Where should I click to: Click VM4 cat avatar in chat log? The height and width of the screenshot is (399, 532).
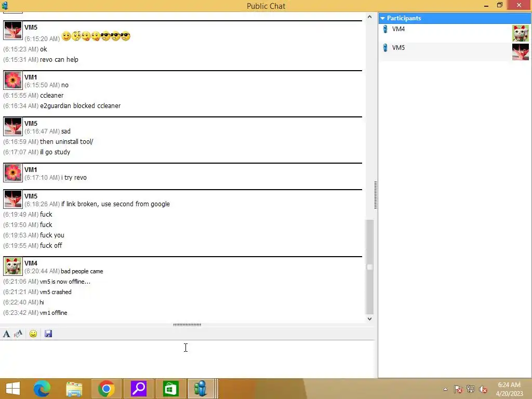click(x=13, y=267)
